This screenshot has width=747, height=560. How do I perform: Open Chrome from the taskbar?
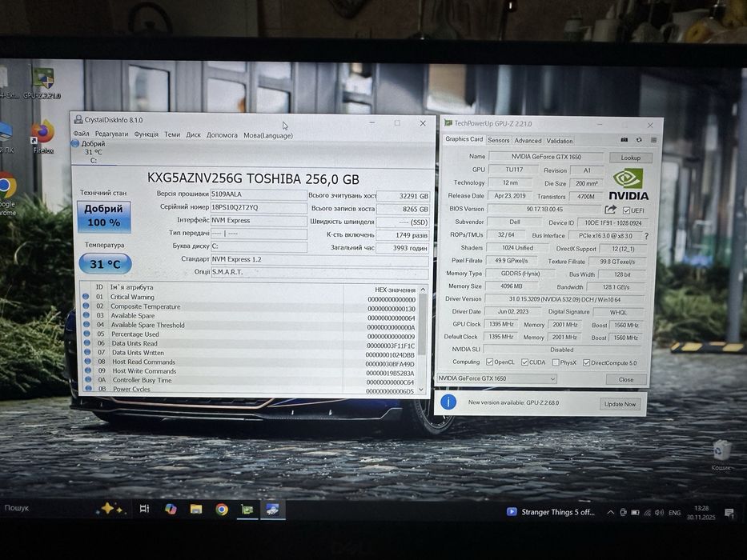[222, 510]
